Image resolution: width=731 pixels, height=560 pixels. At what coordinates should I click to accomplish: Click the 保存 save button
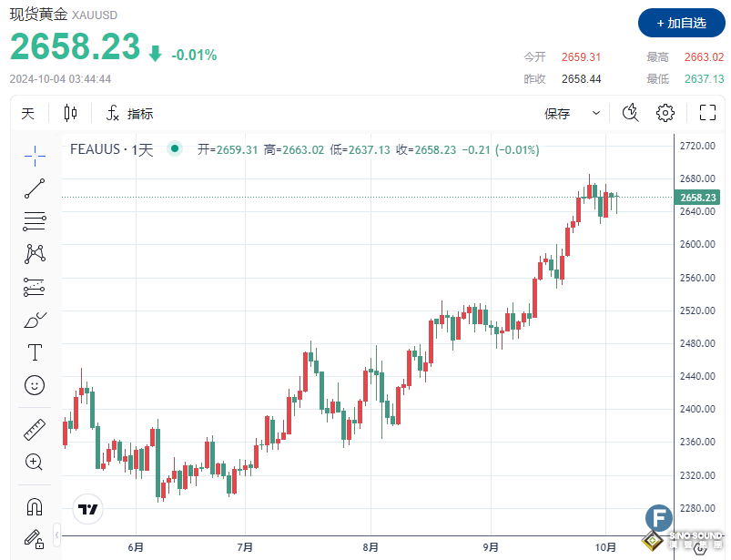point(557,113)
